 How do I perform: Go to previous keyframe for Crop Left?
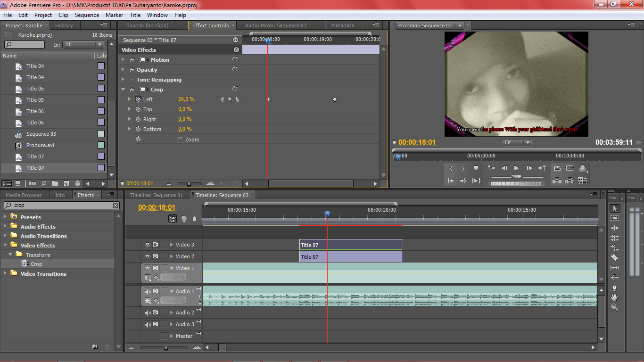[222, 99]
